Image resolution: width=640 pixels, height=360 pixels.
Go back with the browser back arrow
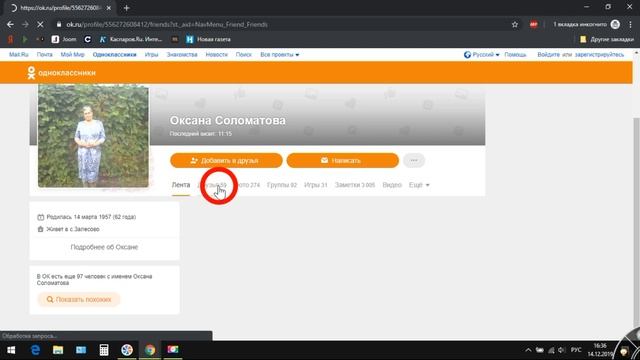click(x=10, y=24)
